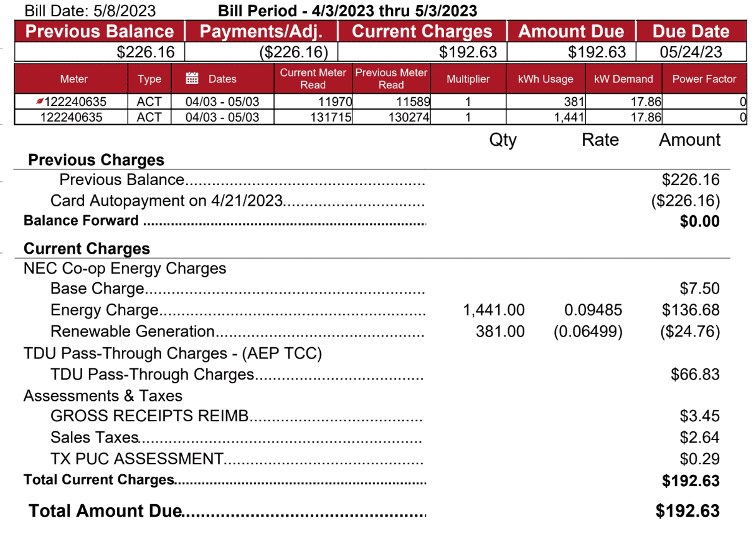Select the TDU Pass-Through Charges amount $66.83
756x541 pixels.
tap(695, 375)
